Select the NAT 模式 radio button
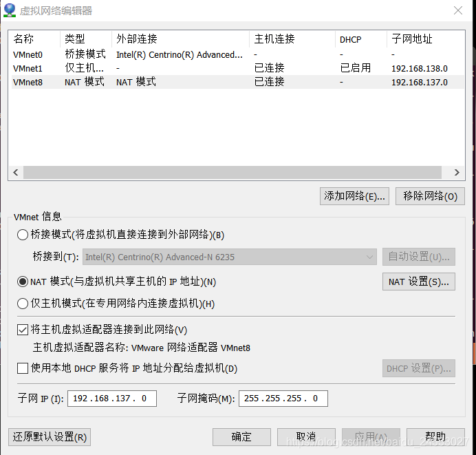Image resolution: width=476 pixels, height=455 pixels. click(x=23, y=282)
